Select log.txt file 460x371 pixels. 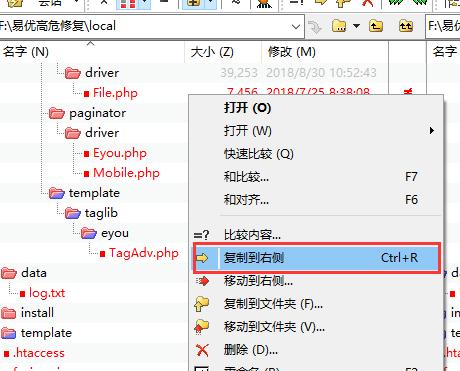(x=42, y=293)
